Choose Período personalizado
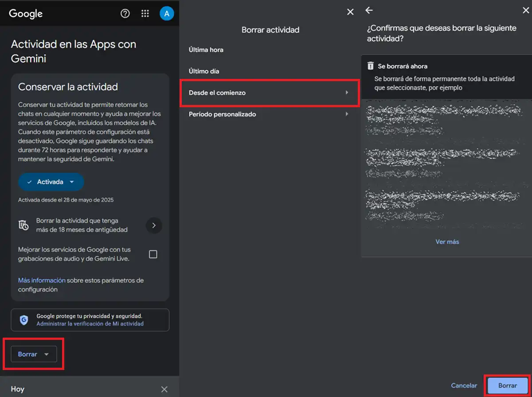 pyautogui.click(x=269, y=114)
